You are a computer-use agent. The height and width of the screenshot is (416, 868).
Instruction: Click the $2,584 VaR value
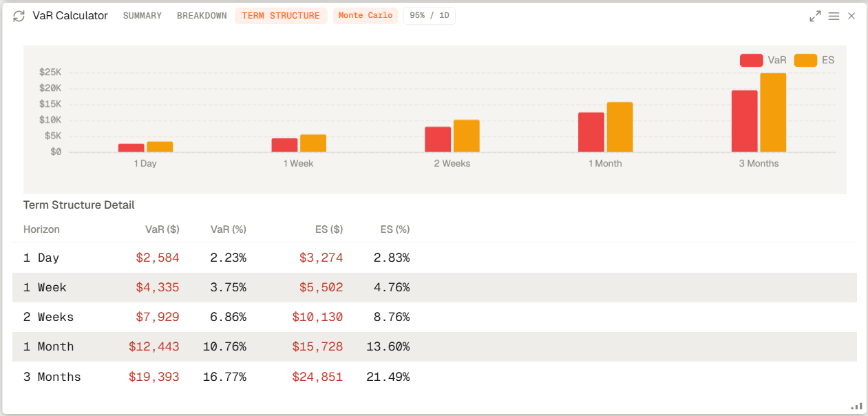click(x=158, y=258)
